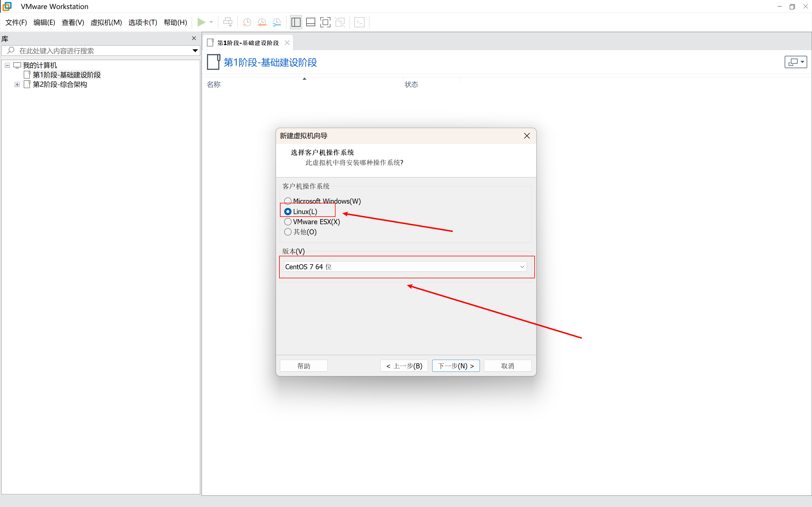Switch to 第1阶段-基础建设阶段 tab

tap(248, 43)
